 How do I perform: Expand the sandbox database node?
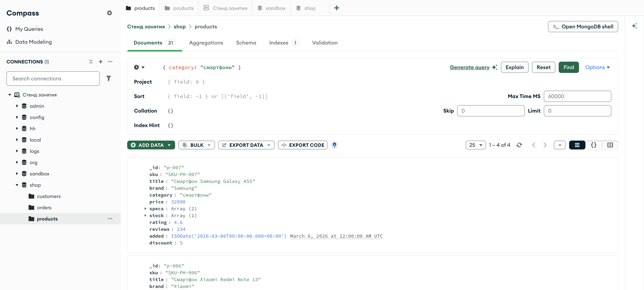coord(17,173)
